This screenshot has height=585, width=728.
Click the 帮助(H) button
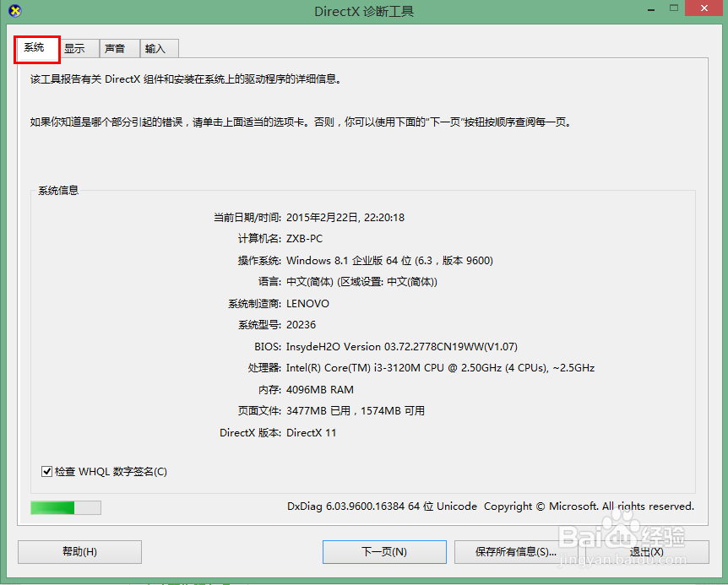pos(80,551)
